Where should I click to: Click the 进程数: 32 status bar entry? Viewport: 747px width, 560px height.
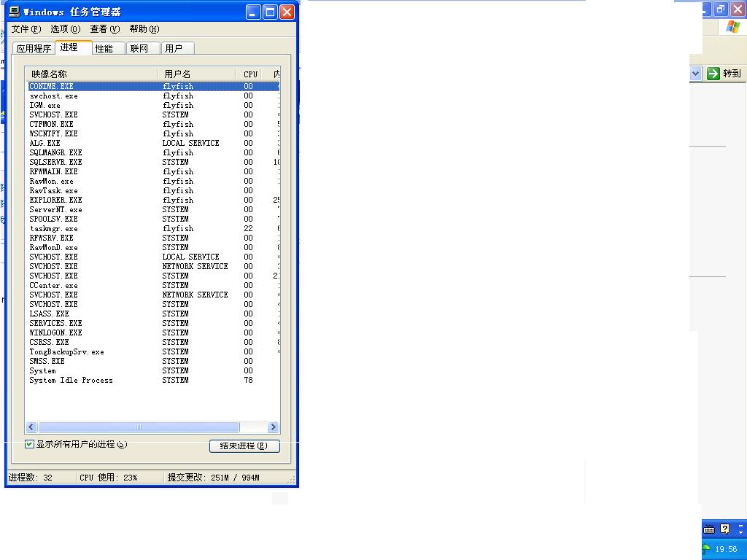(31, 477)
